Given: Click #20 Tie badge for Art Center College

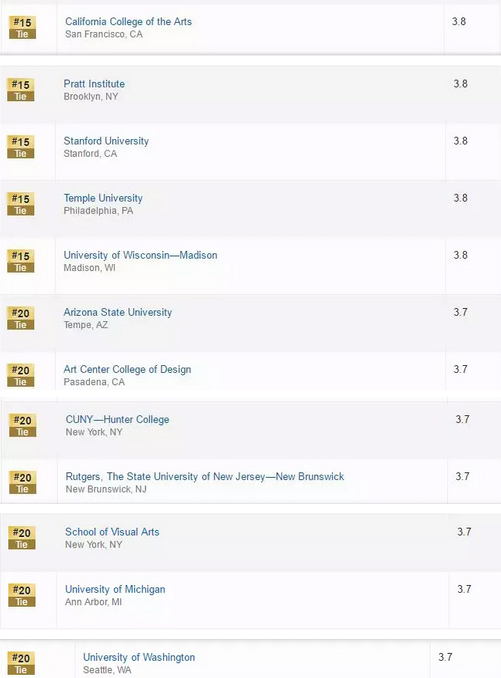Looking at the screenshot, I should [21, 375].
